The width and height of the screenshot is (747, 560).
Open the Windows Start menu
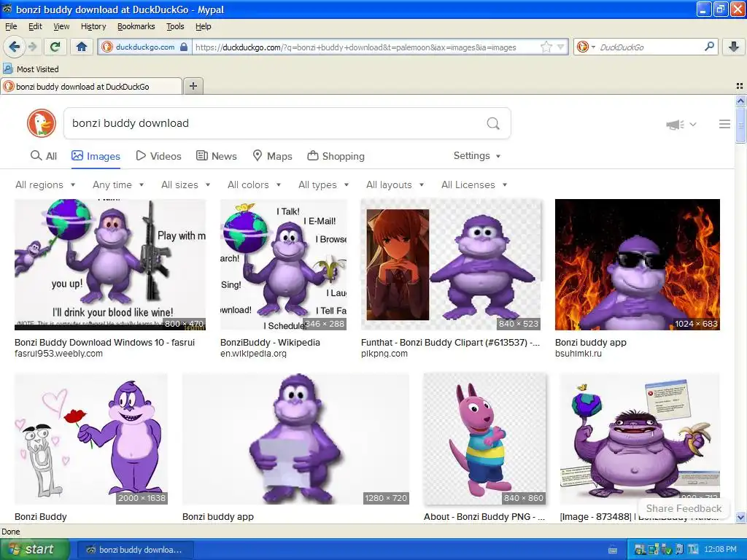pyautogui.click(x=34, y=549)
